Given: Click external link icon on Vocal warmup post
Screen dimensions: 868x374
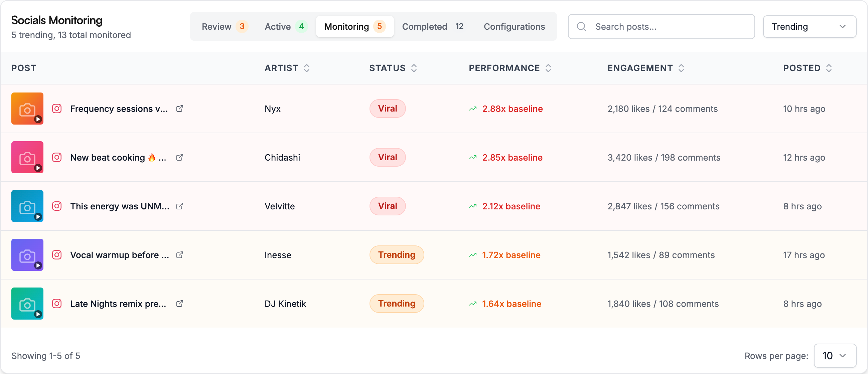Looking at the screenshot, I should pyautogui.click(x=180, y=255).
